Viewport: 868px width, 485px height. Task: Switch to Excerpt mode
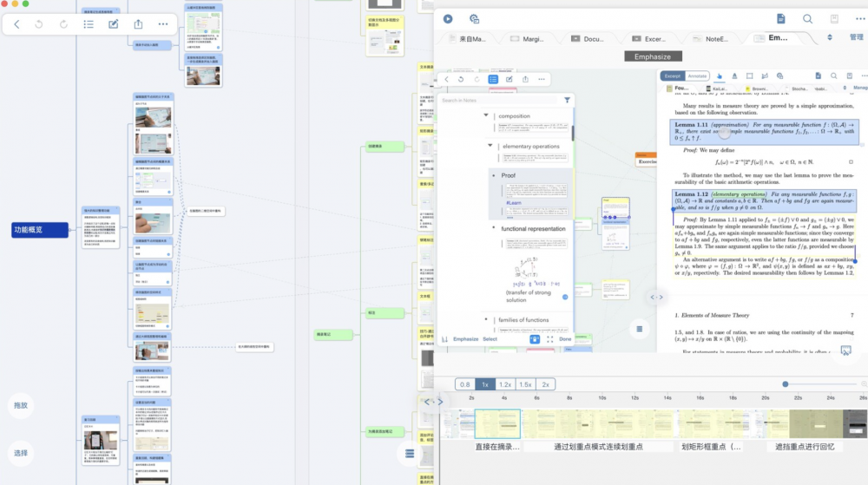click(673, 75)
